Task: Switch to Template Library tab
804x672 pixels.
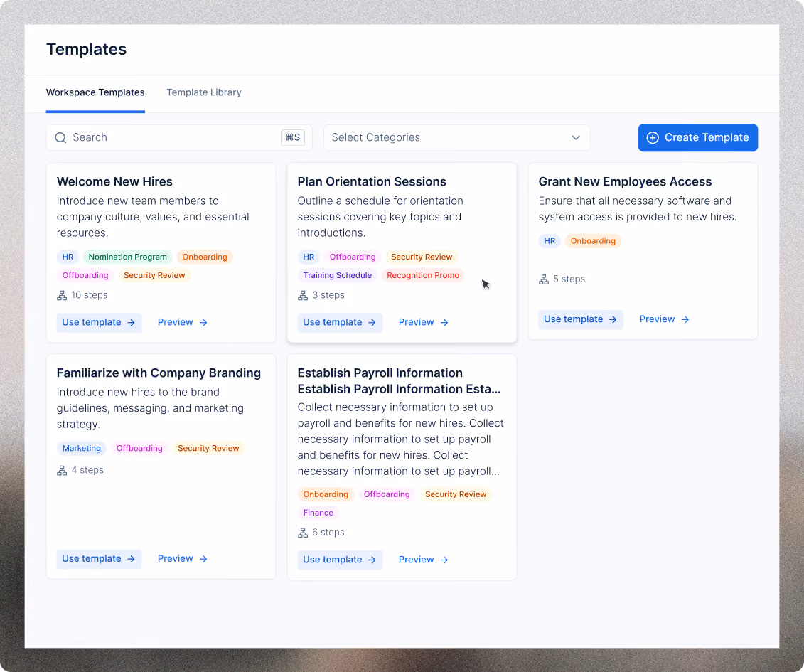Action: coord(204,92)
